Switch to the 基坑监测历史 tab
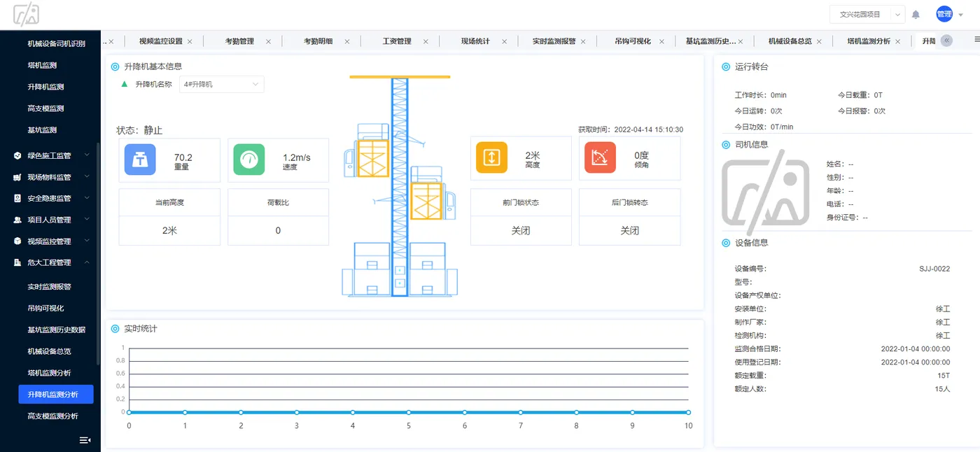This screenshot has width=980, height=452. point(710,41)
